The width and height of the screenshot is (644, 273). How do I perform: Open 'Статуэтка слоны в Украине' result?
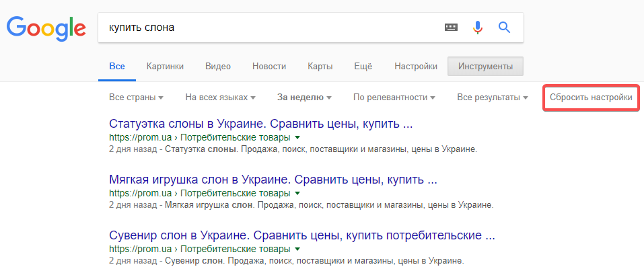tap(261, 124)
